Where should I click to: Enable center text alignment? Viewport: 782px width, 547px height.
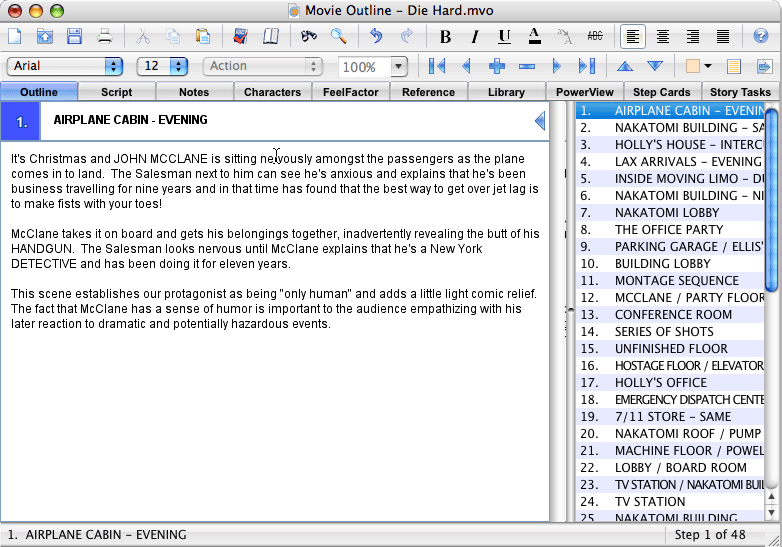(663, 37)
